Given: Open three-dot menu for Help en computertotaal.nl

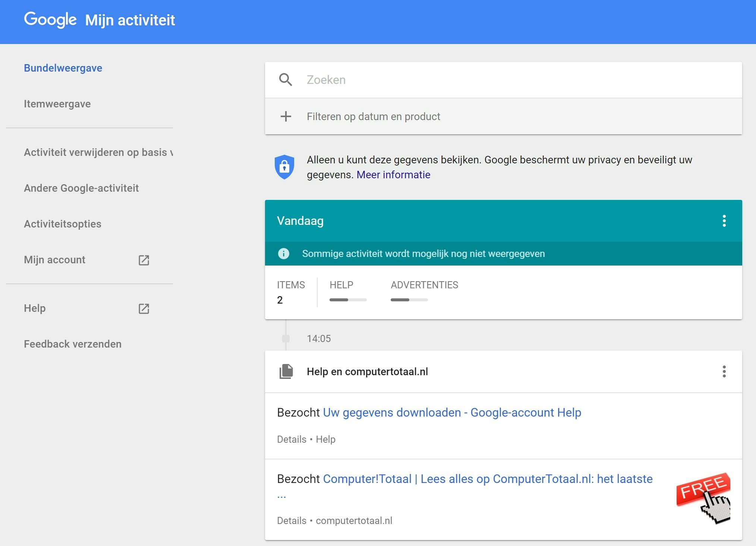Looking at the screenshot, I should (x=724, y=371).
